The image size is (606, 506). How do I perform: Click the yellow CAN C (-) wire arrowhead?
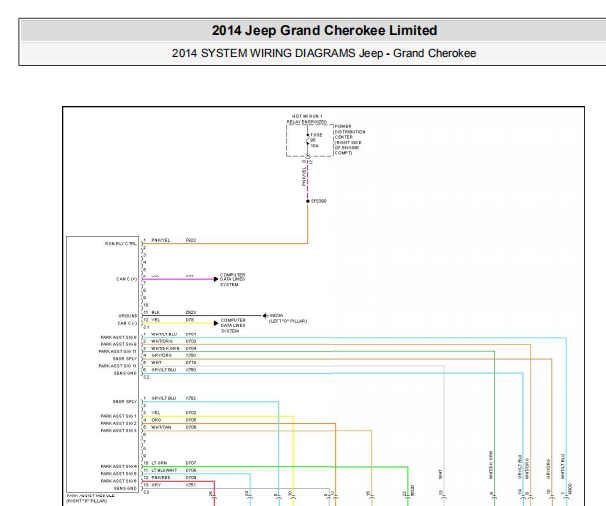[216, 323]
